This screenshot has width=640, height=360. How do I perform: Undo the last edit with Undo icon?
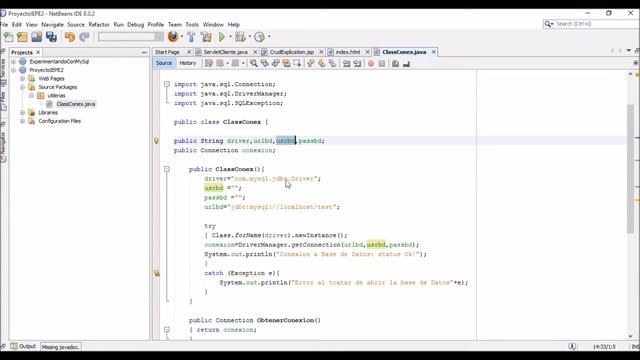click(70, 37)
